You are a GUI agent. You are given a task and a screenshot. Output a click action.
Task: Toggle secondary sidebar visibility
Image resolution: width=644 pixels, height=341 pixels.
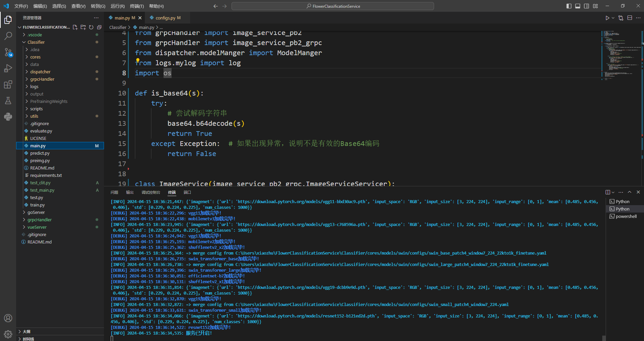[586, 6]
